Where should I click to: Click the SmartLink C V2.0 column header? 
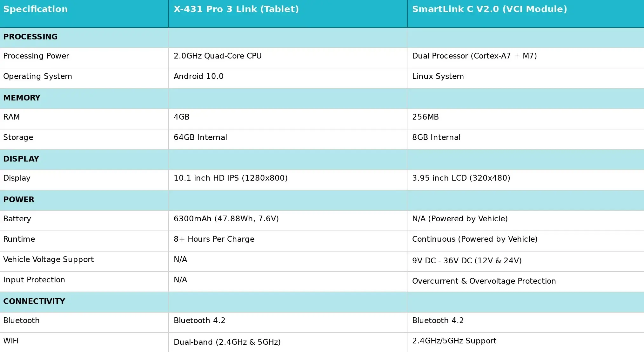(x=489, y=9)
